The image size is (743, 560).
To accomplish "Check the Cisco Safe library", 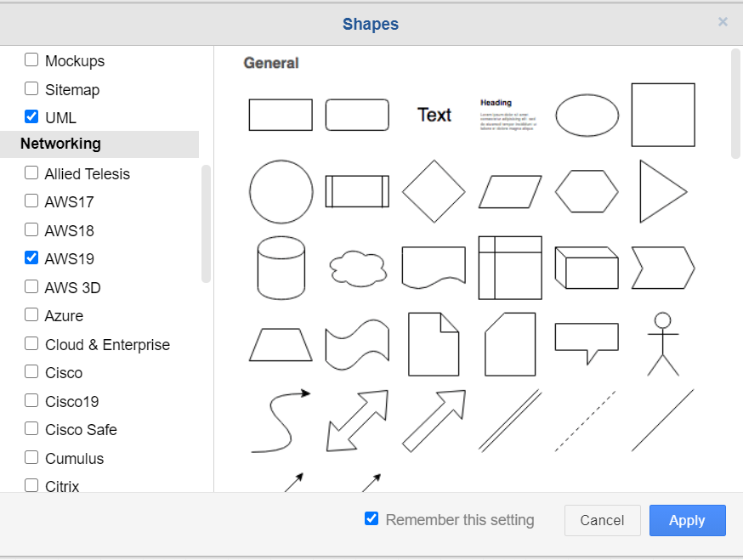I will (x=31, y=429).
